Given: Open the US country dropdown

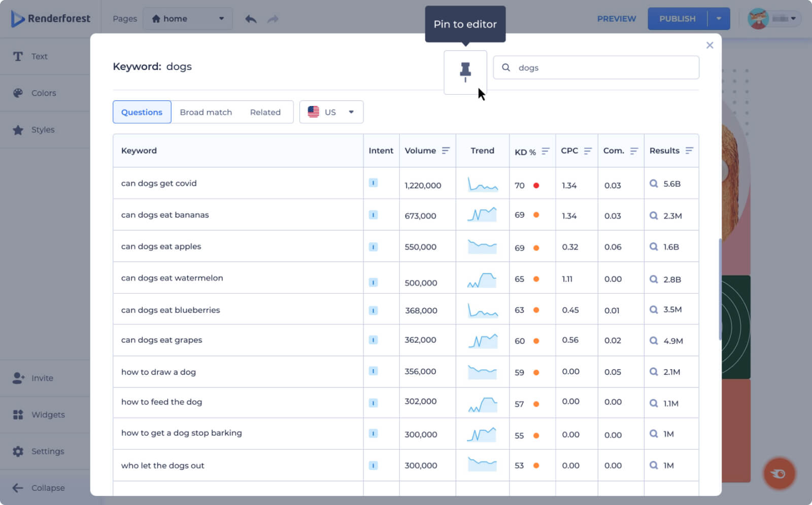Looking at the screenshot, I should pyautogui.click(x=331, y=112).
